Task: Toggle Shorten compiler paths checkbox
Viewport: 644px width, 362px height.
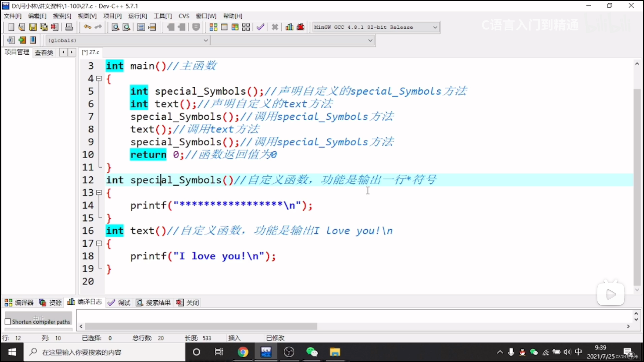Action: point(8,322)
